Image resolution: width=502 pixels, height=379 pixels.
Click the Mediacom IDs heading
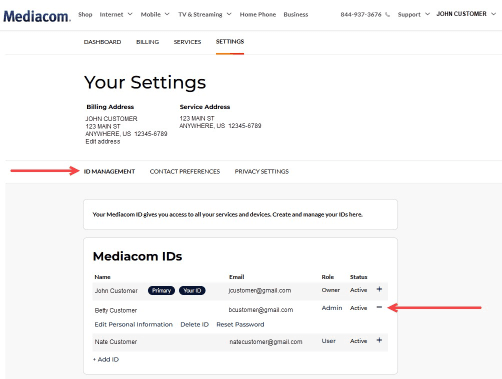137,256
